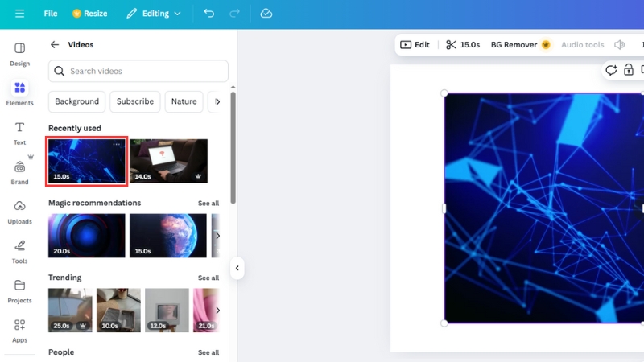Screen dimensions: 644x362
Task: Click the Undo arrow icon
Action: pyautogui.click(x=209, y=14)
